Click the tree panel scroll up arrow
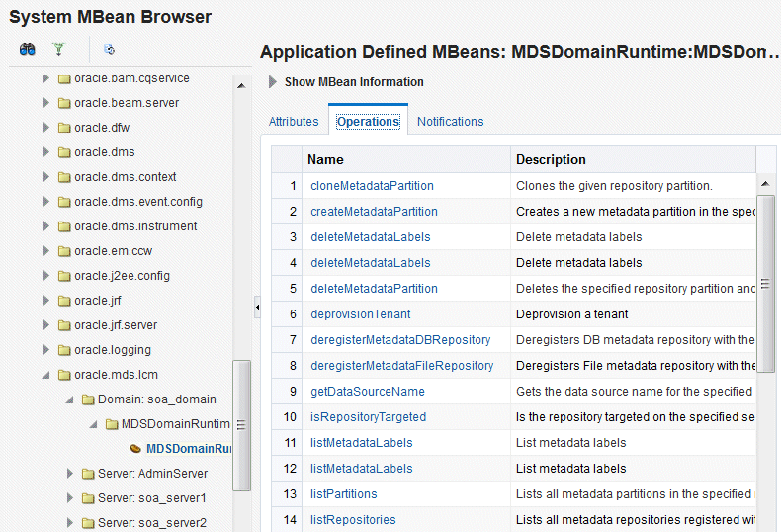The image size is (781, 532). pyautogui.click(x=241, y=86)
